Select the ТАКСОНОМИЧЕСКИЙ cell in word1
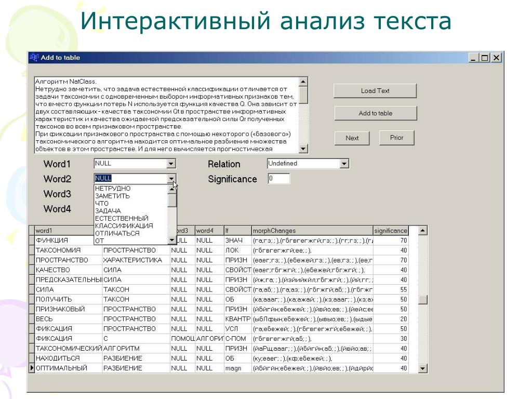The image size is (532, 399). click(69, 349)
